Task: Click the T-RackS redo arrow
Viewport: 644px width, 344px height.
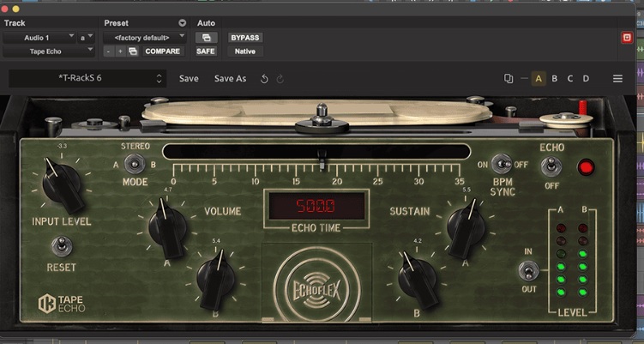Action: (x=280, y=79)
